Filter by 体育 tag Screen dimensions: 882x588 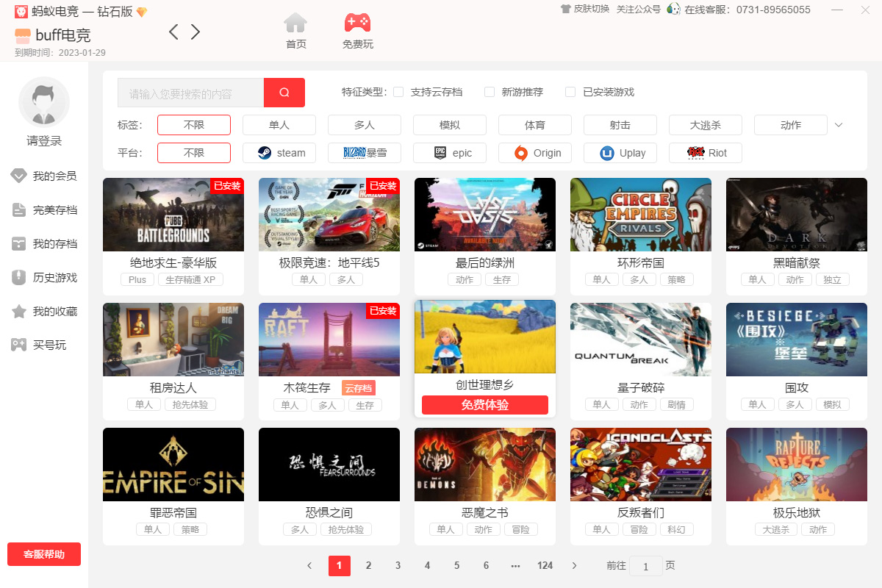pos(535,125)
